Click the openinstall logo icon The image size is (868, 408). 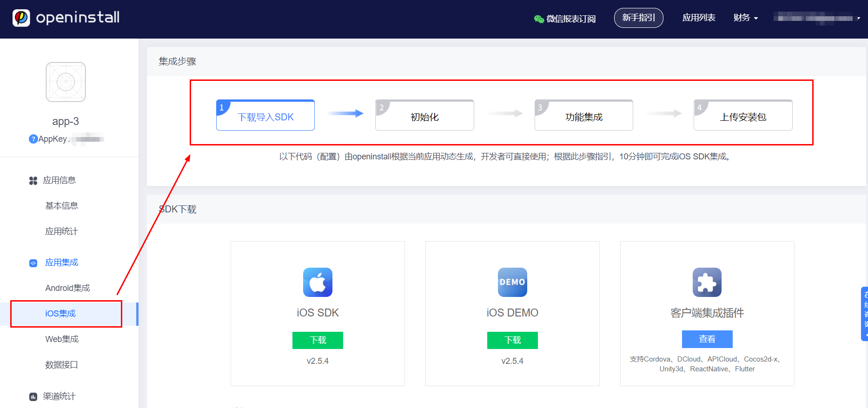[x=21, y=18]
